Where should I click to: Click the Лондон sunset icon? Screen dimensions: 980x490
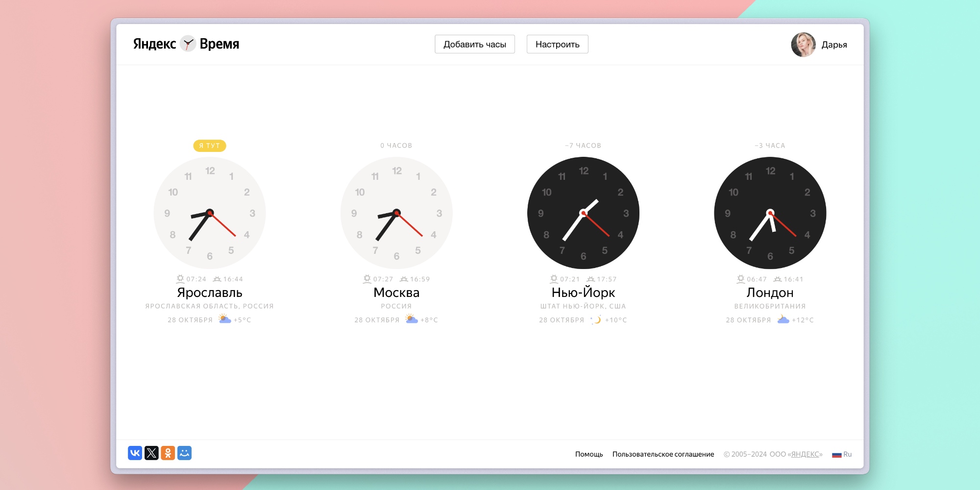tap(778, 279)
